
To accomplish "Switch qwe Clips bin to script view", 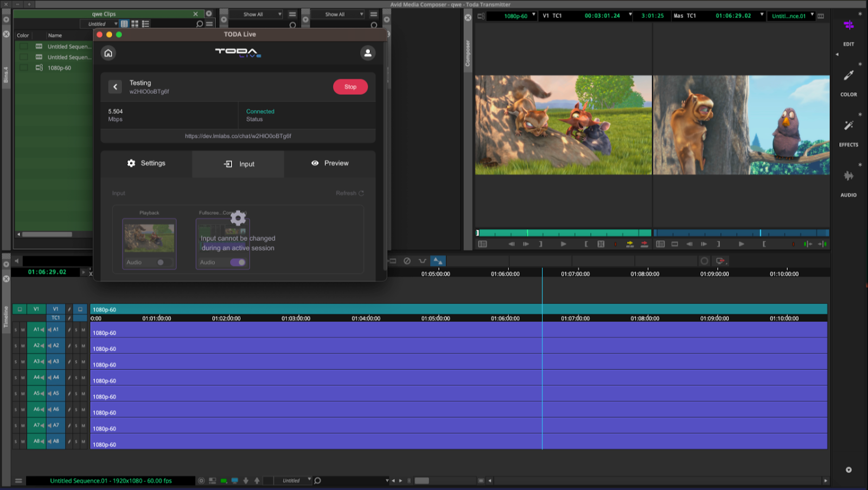I will pos(145,24).
